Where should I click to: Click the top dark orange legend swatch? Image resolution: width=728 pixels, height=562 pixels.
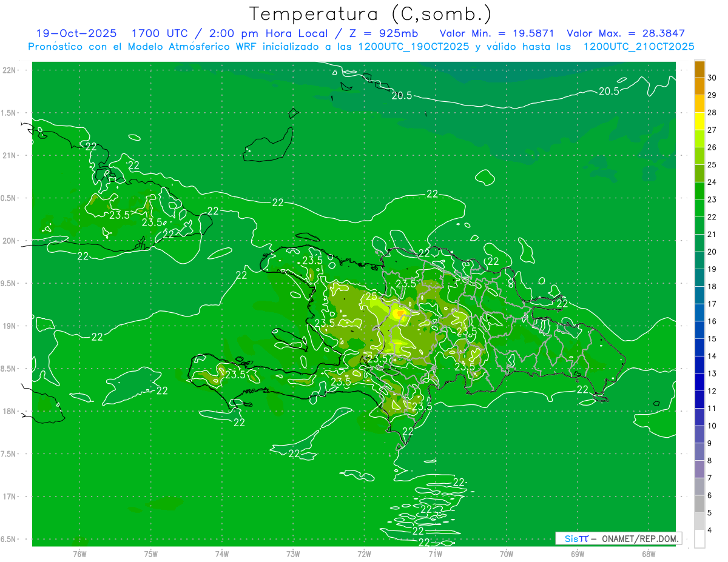coord(699,70)
